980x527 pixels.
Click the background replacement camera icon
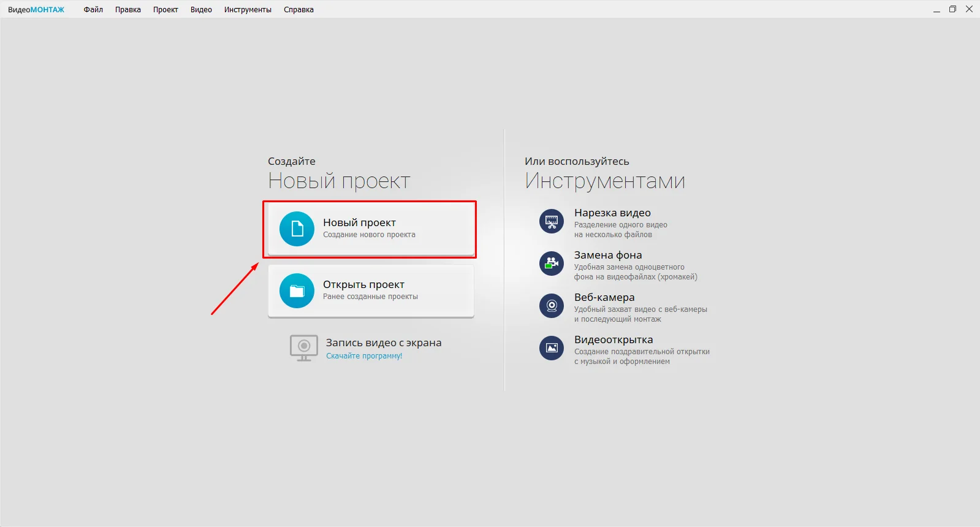552,263
